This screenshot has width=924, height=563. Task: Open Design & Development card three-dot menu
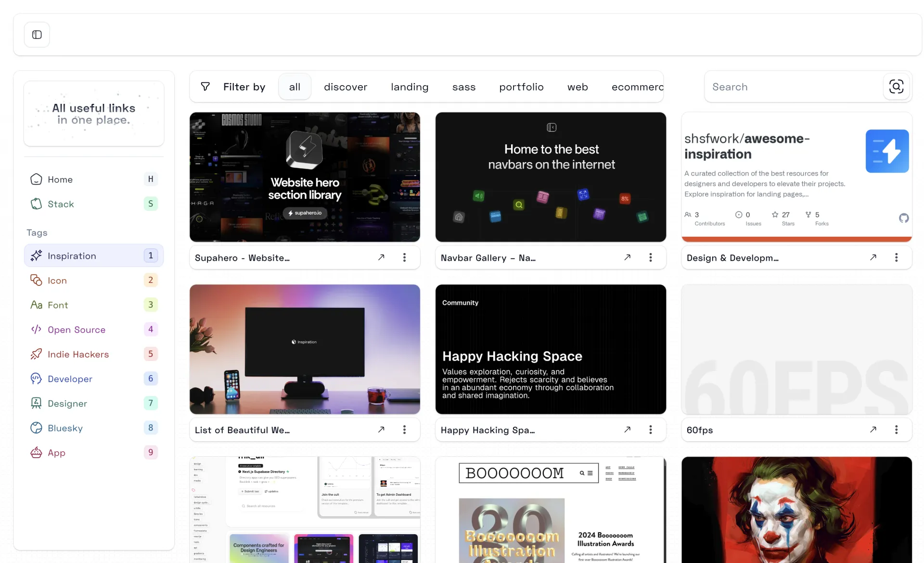tap(896, 257)
